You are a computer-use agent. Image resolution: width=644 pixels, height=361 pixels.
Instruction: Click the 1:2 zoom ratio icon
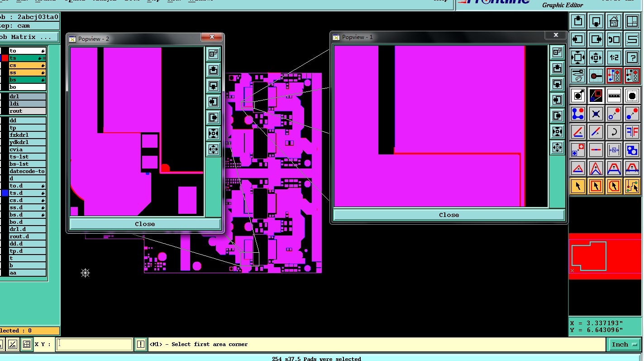[x=614, y=58]
